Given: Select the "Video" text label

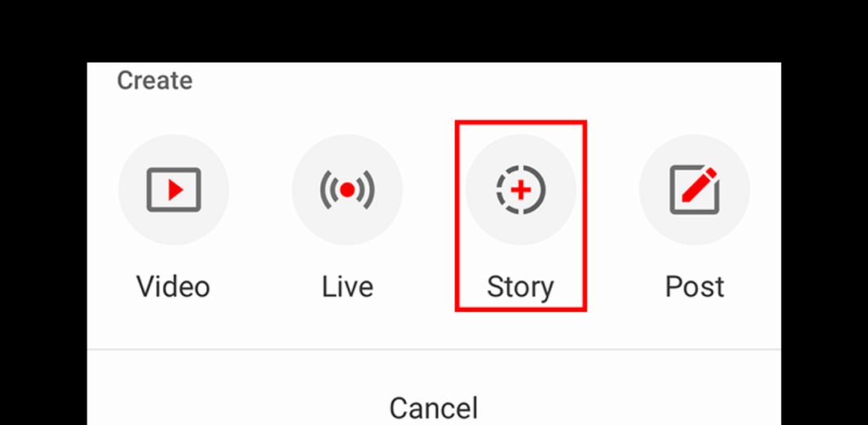Looking at the screenshot, I should pyautogui.click(x=173, y=287).
